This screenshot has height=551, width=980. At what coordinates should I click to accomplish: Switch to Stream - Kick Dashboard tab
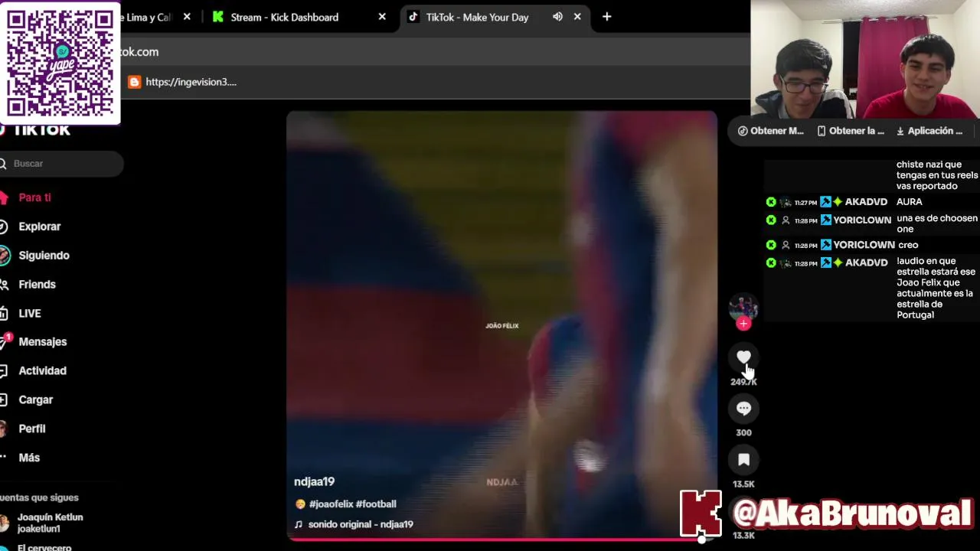[285, 17]
